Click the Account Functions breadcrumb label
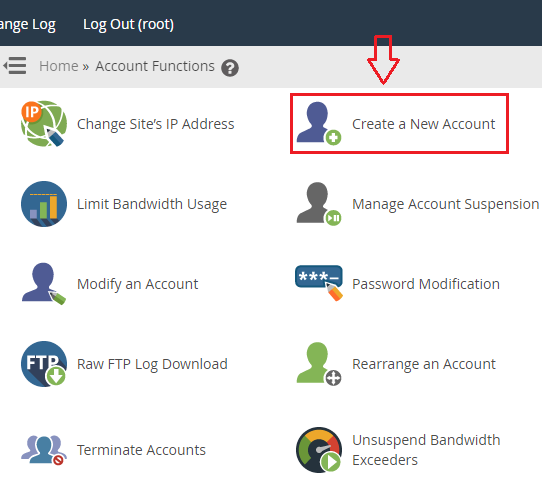Viewport: 547px width, 503px height. tap(155, 66)
